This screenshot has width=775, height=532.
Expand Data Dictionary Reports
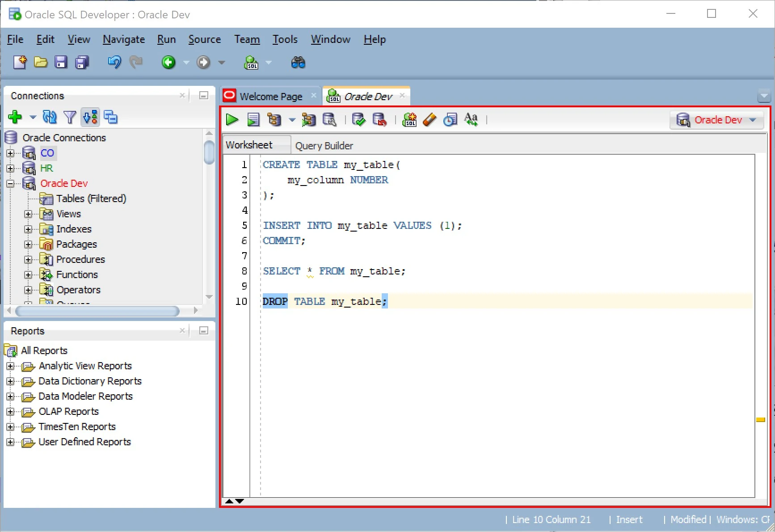coord(11,381)
